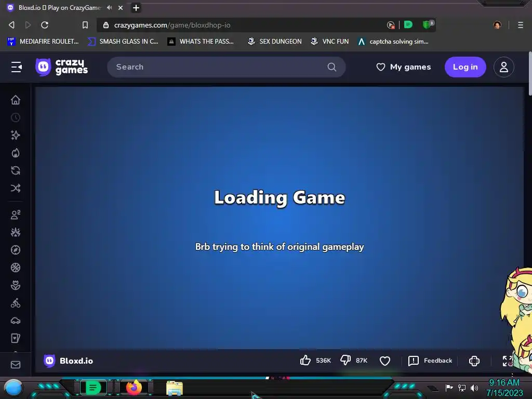This screenshot has height=399, width=532.
Task: Open My games list
Action: 403,67
